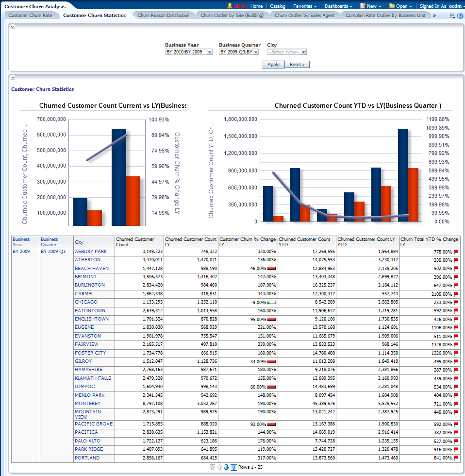Display maximum rows per page icon
Image resolution: width=465 pixels, height=476 pixels.
[x=233, y=467]
